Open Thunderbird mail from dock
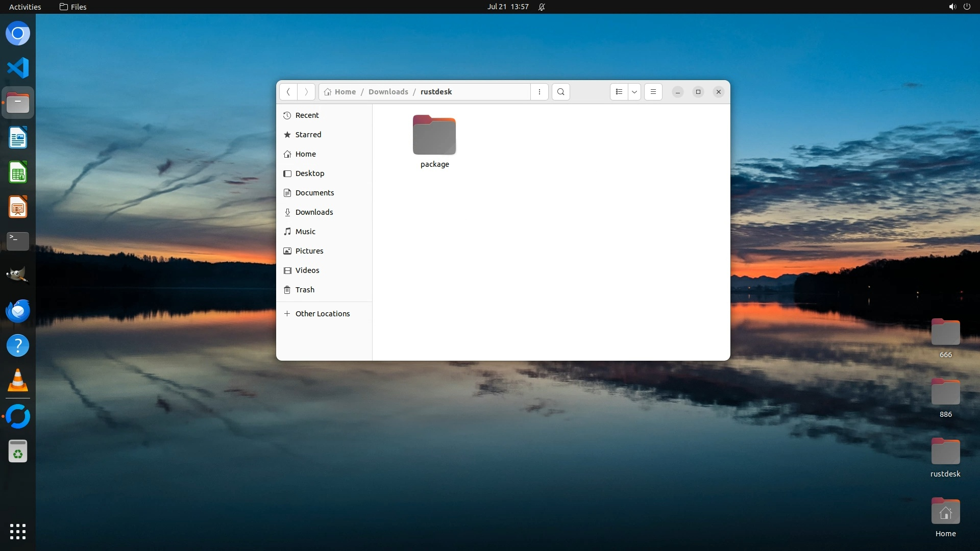 (18, 311)
